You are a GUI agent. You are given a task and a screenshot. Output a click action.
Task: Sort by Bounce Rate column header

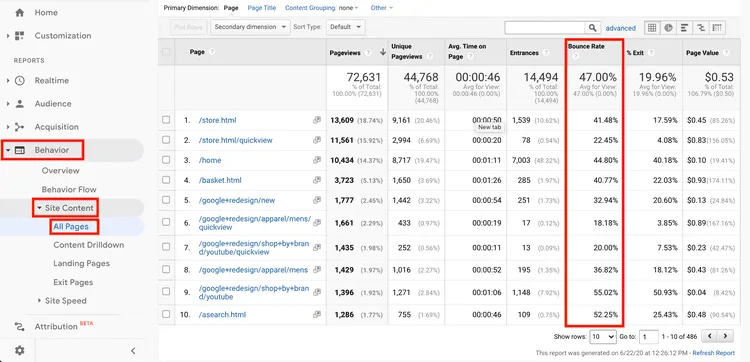click(586, 47)
